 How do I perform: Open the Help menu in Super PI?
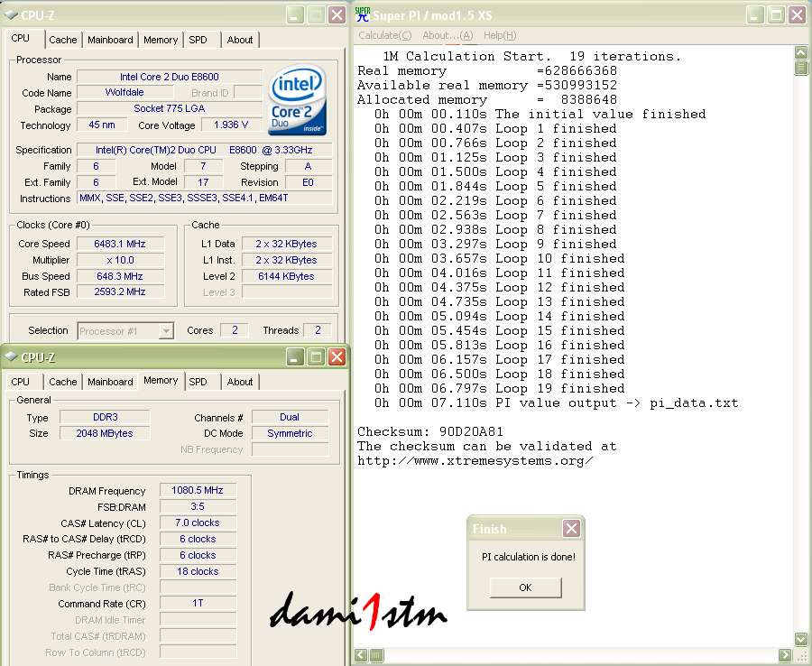click(500, 35)
